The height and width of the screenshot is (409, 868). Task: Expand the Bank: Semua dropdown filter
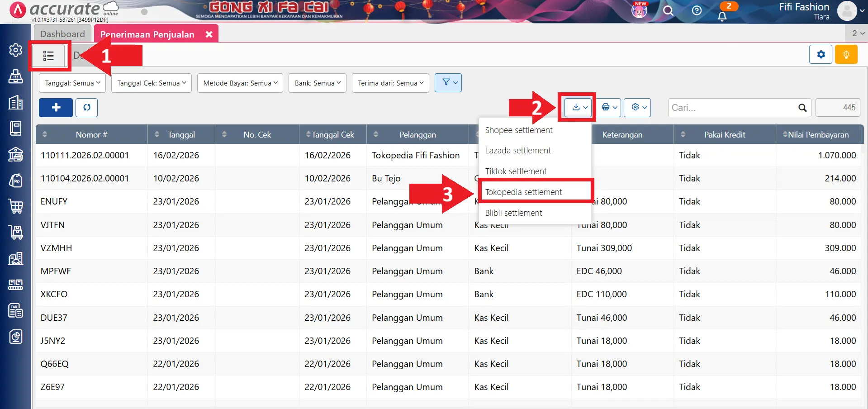(317, 83)
